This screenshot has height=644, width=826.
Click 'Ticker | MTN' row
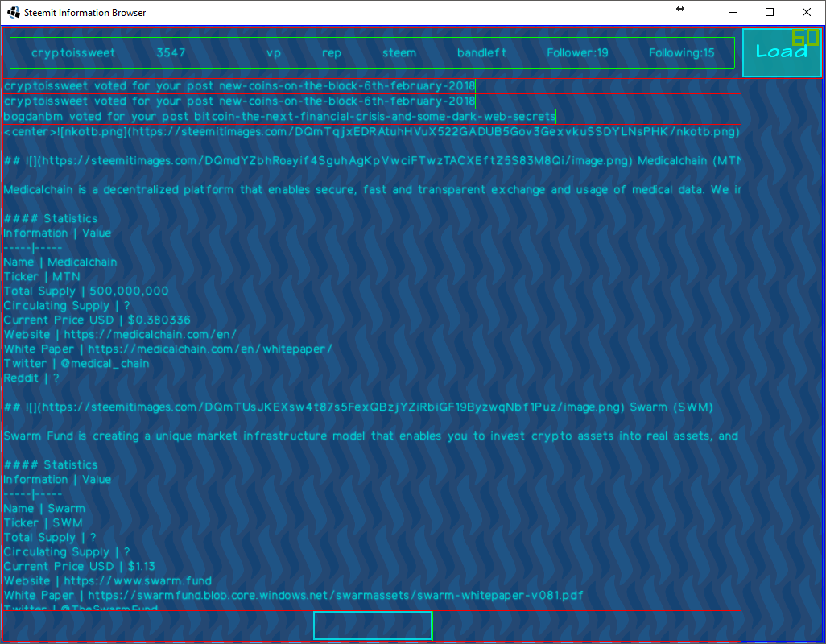pyautogui.click(x=42, y=276)
